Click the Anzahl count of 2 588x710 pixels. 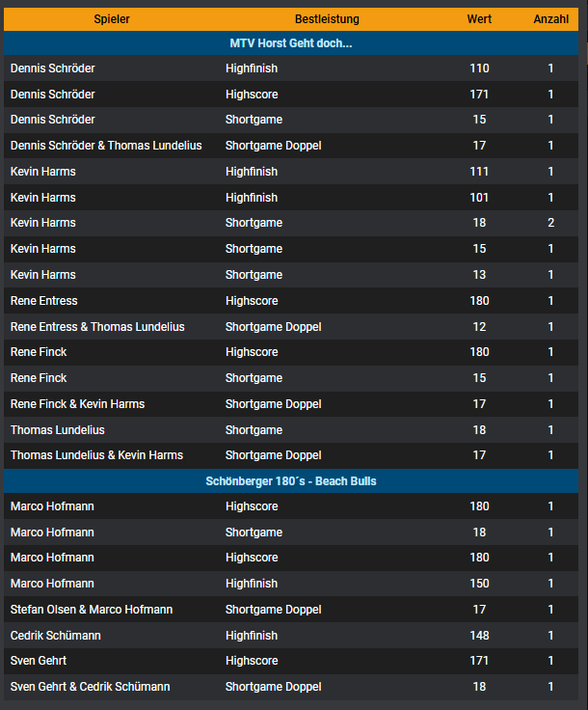coord(550,223)
